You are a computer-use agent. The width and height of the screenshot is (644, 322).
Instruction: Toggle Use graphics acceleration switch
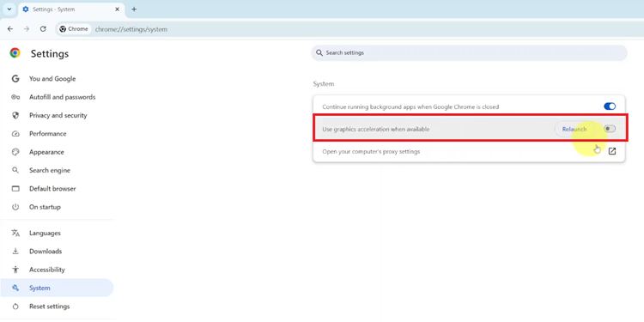coord(610,129)
